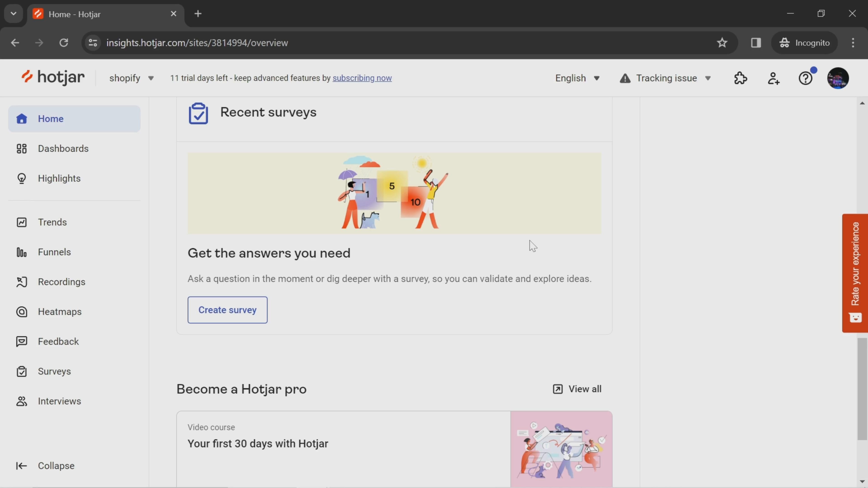Screen dimensions: 868x488
Task: Select the Highlights tool
Action: tap(59, 178)
